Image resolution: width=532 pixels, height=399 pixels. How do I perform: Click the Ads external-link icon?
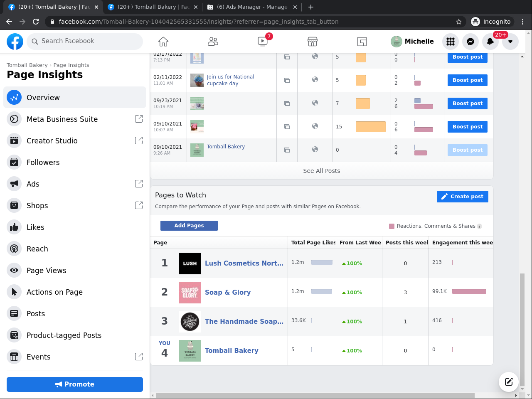[x=139, y=184]
